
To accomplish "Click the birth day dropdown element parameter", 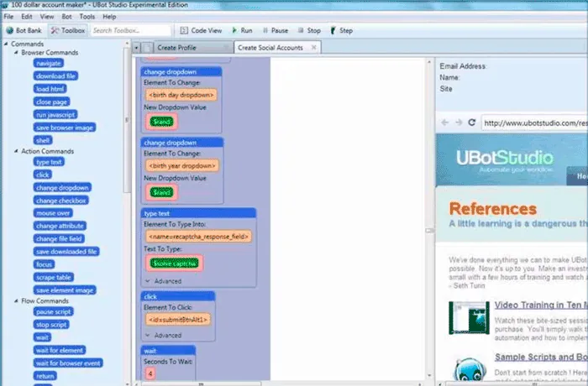I will 181,95.
